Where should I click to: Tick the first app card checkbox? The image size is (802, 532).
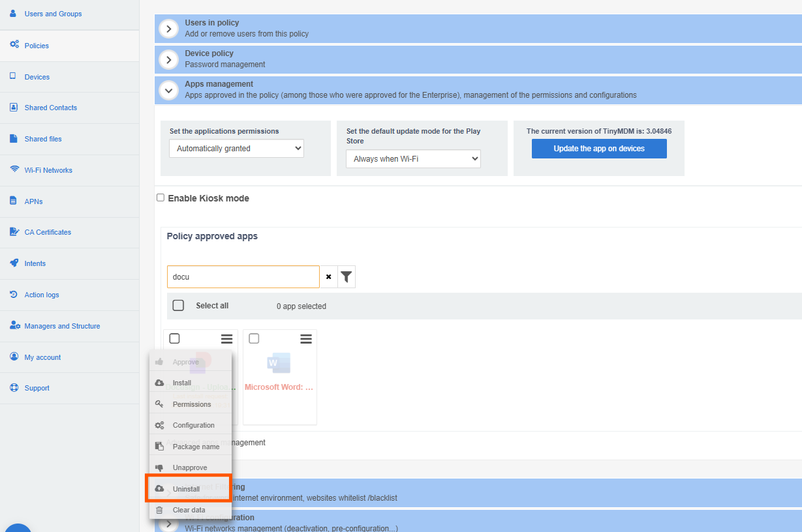(x=174, y=338)
